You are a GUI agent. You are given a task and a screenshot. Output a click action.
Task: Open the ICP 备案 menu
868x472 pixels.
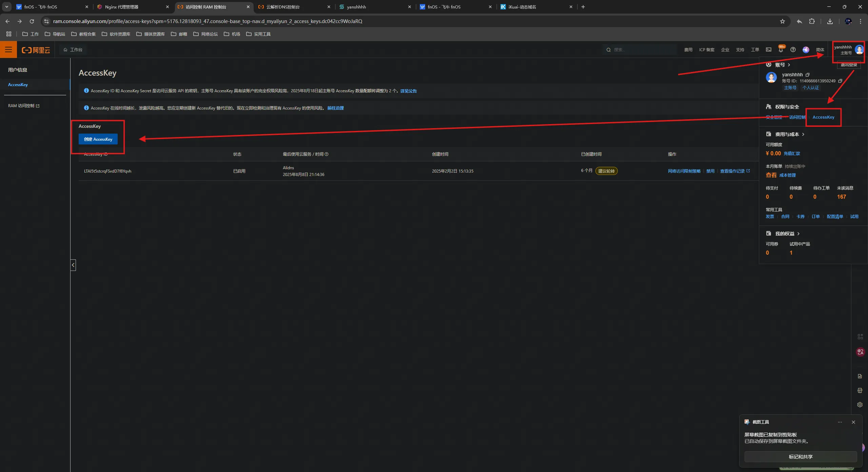707,50
